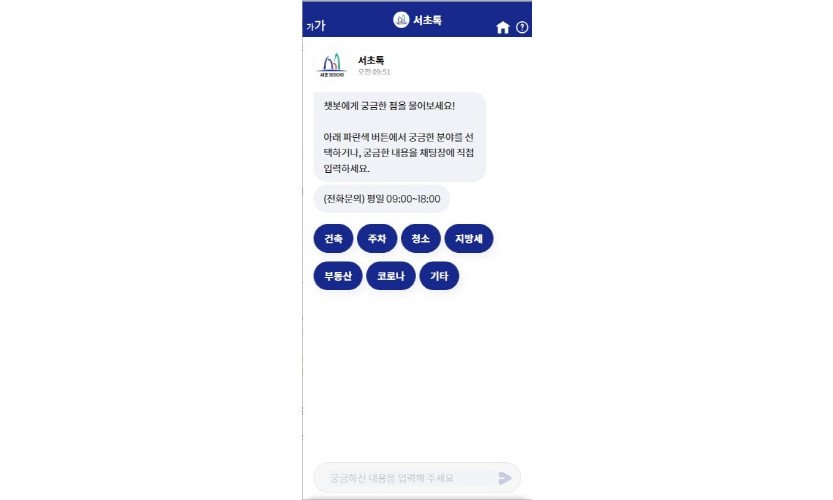Open the 기타 category button
833x500 pixels.
(x=439, y=276)
